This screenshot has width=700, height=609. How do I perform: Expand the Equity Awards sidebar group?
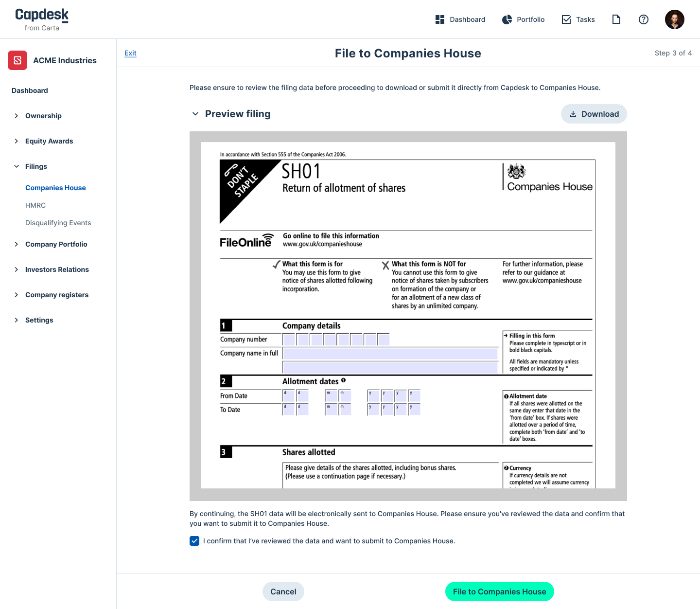(x=49, y=141)
